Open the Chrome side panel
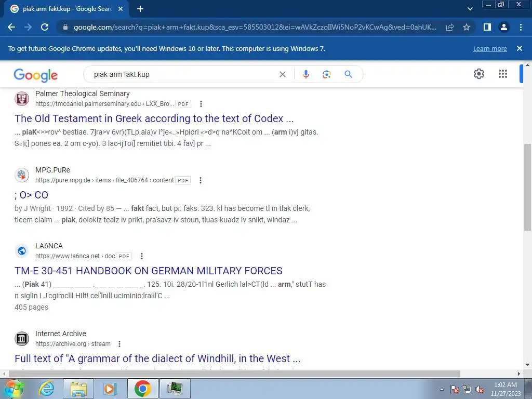Viewport: 532px width, 399px height. [487, 27]
